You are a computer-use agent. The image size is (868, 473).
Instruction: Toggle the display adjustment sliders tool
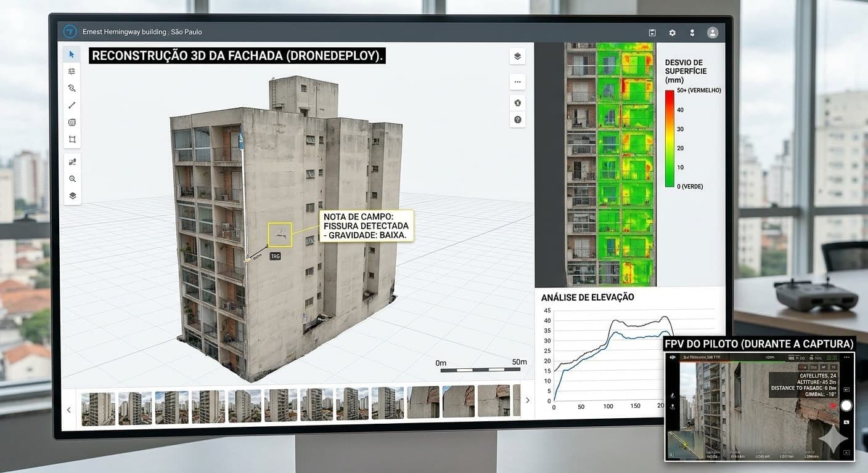[72, 70]
